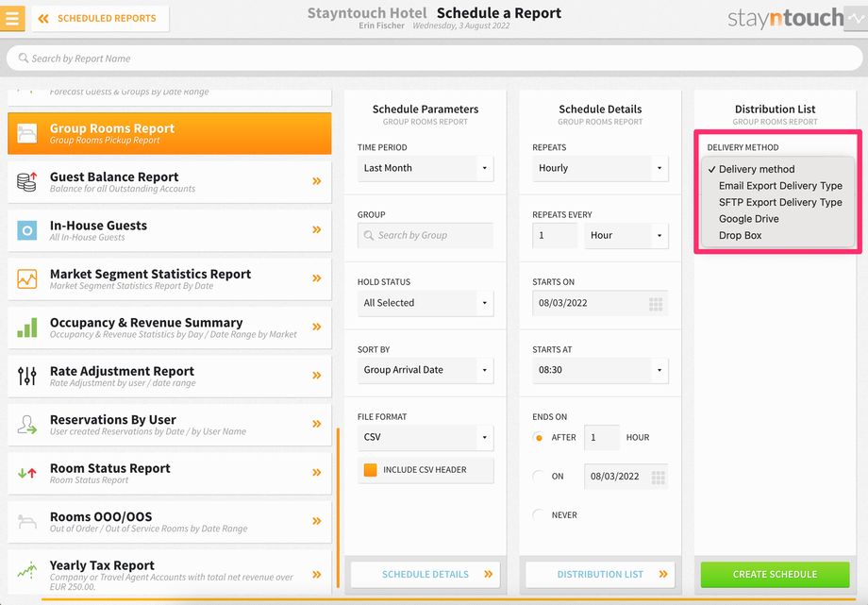Viewport: 868px width, 605px height.
Task: Toggle the Include CSV Header checkbox
Action: pyautogui.click(x=371, y=470)
